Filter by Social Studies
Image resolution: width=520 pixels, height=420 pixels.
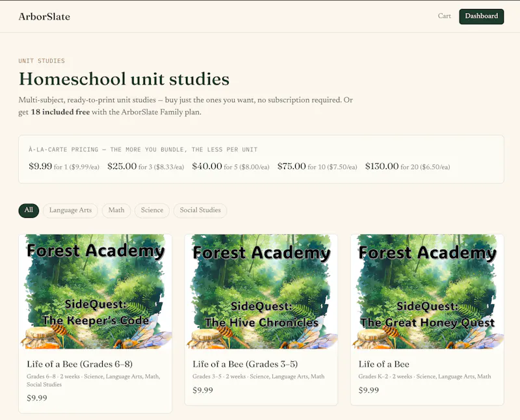(200, 211)
